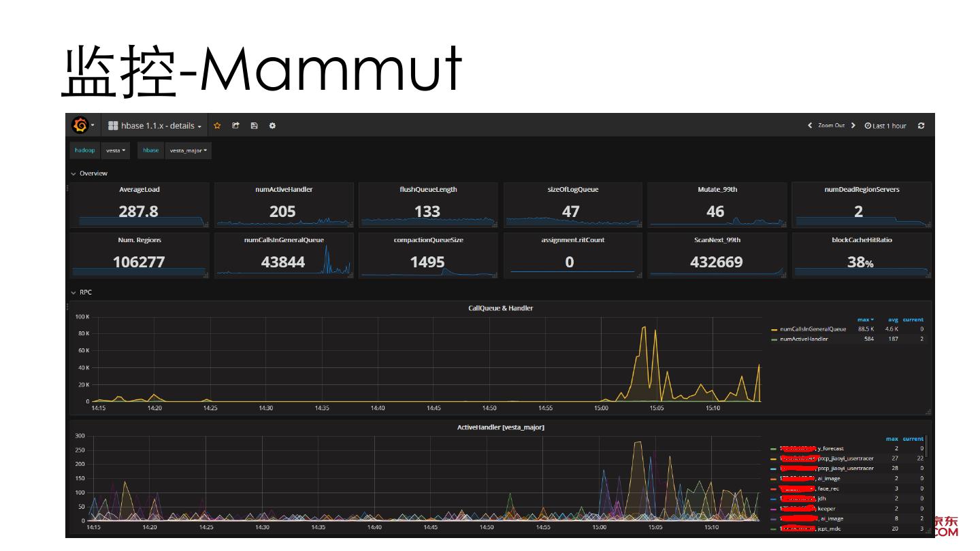Sort ActiveHandler legend by max column
The width and height of the screenshot is (980, 551).
pyautogui.click(x=892, y=439)
